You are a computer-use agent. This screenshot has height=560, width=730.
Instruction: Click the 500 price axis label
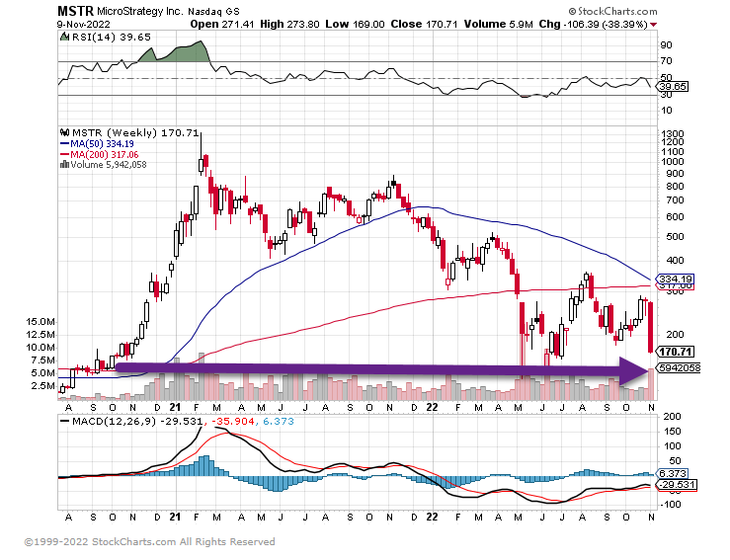coord(673,237)
